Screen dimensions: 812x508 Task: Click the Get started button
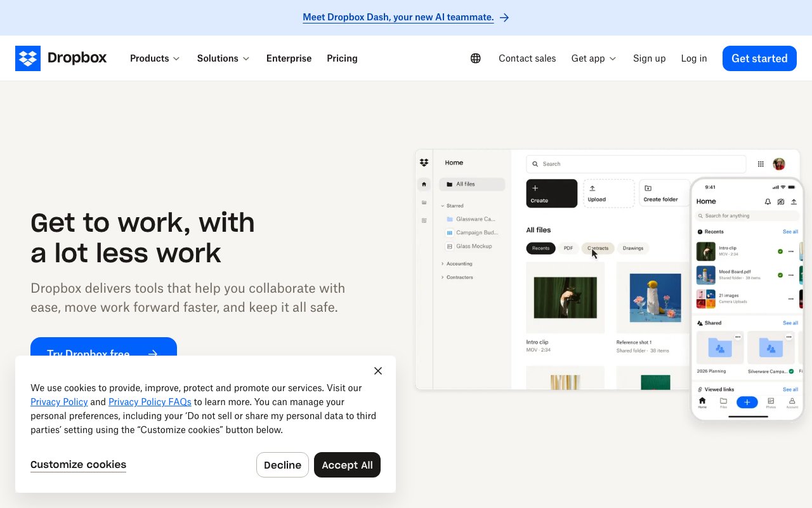759,58
